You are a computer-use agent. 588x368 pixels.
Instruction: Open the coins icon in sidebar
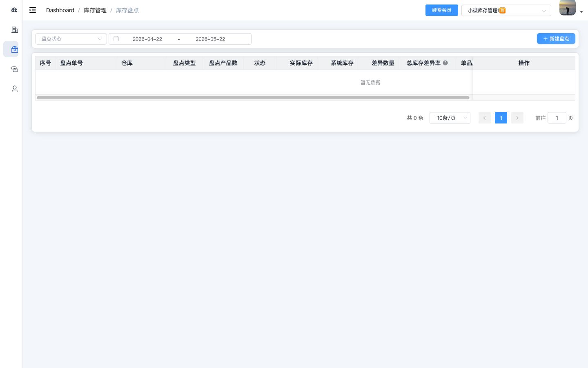15,69
